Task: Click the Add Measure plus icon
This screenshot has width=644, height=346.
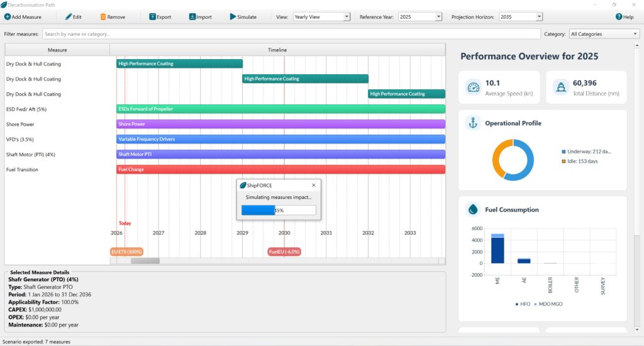Action: tap(8, 17)
